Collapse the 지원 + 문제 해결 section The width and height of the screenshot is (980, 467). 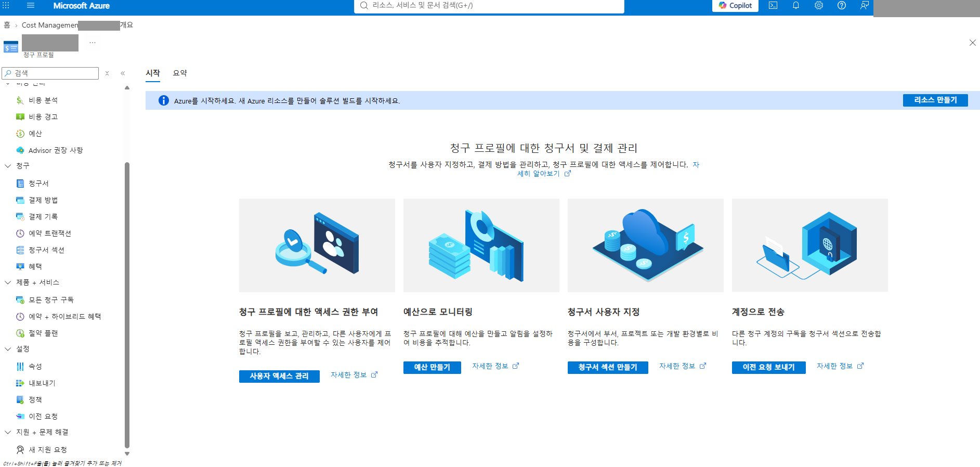tap(8, 432)
